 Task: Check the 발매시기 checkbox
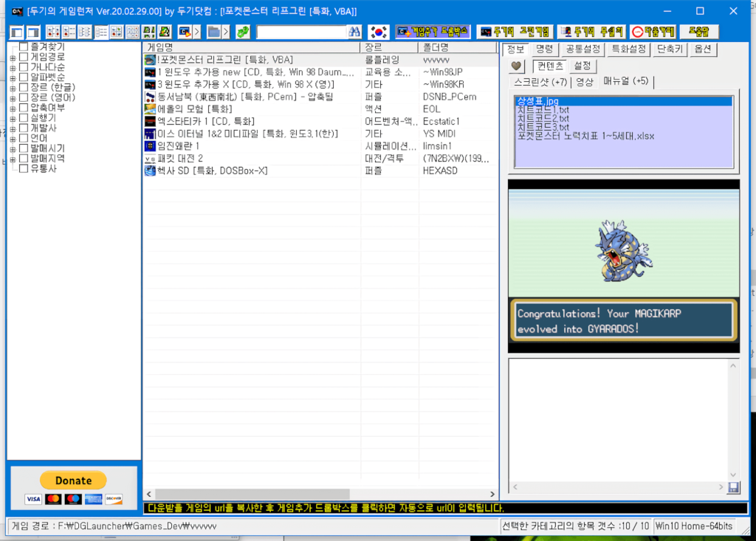pos(23,148)
